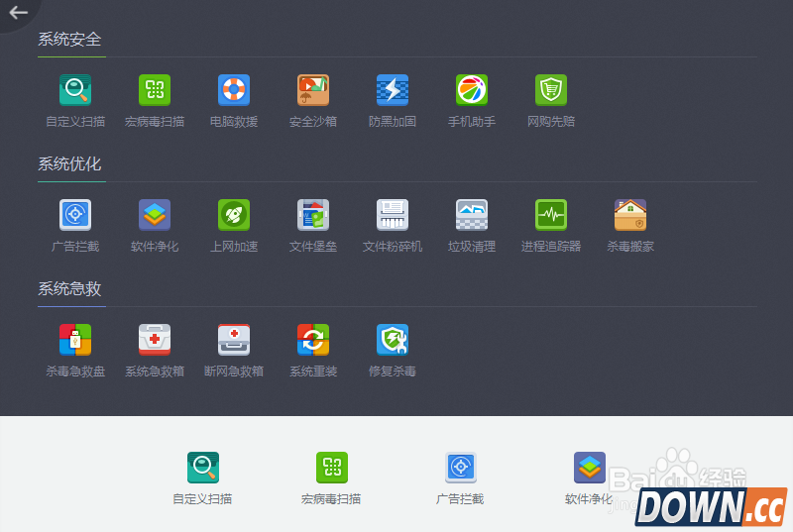Open 网购先赔 shopping cart shield

coord(551,90)
